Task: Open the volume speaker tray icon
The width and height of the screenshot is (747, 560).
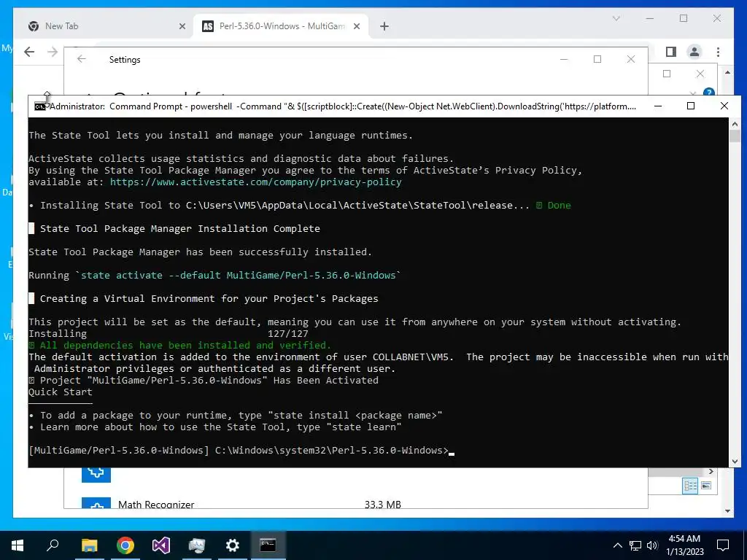Action: pyautogui.click(x=652, y=545)
